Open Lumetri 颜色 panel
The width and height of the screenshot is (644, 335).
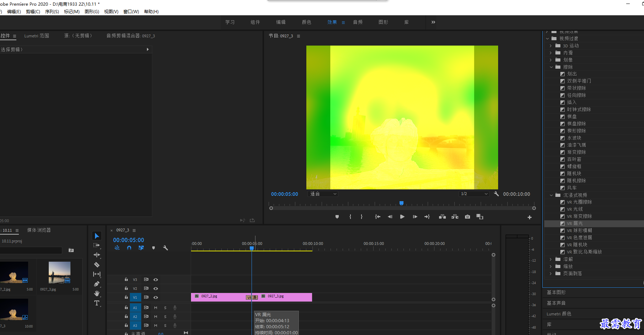[559, 314]
